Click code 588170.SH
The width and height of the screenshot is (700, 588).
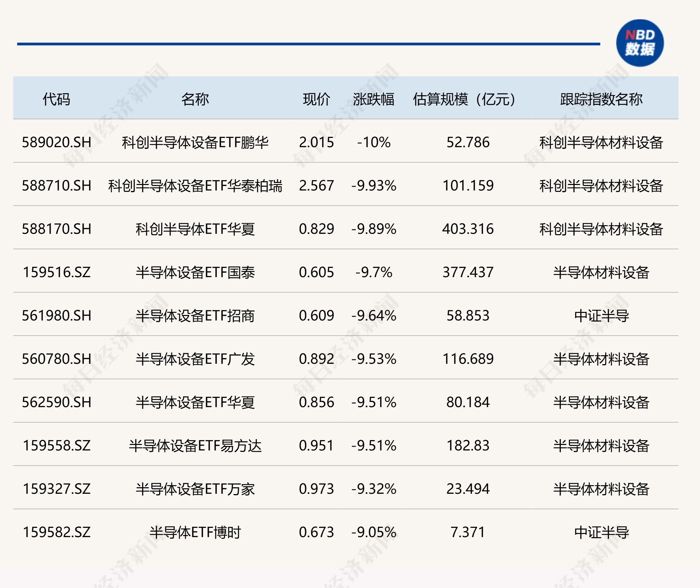[x=57, y=229]
